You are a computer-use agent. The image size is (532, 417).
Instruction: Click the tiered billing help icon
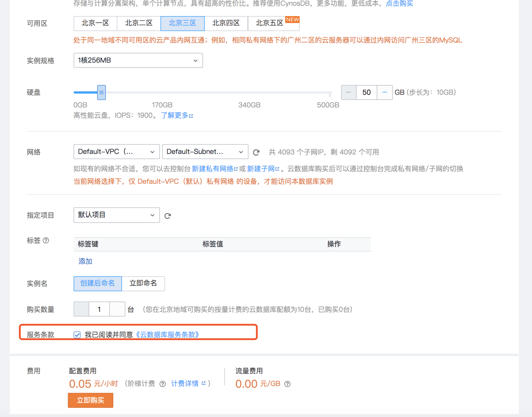tap(163, 384)
